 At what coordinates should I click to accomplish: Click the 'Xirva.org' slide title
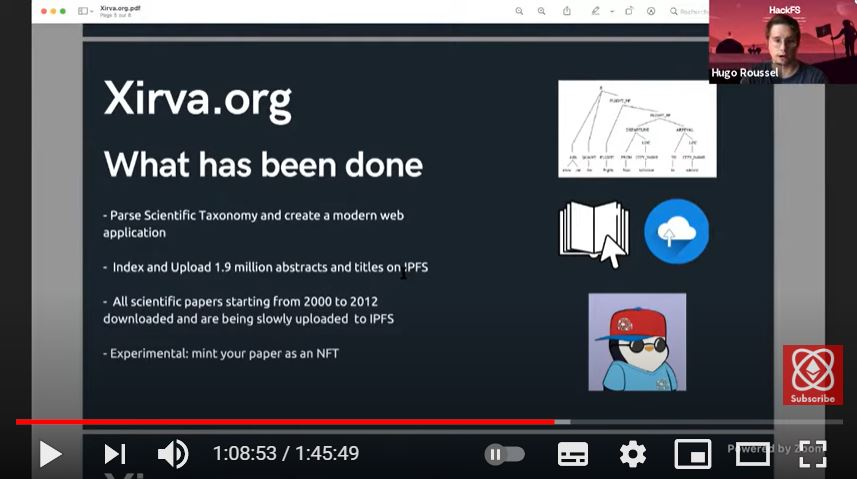[197, 100]
